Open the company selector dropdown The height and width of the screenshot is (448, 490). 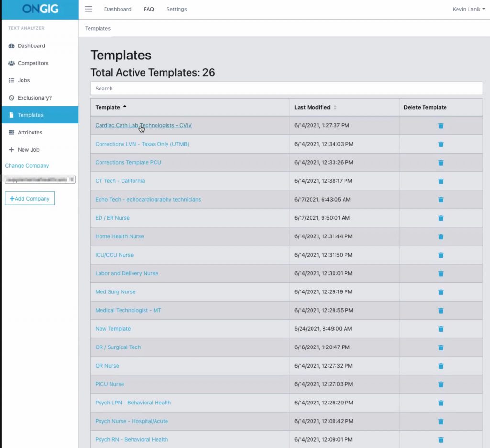pos(40,179)
